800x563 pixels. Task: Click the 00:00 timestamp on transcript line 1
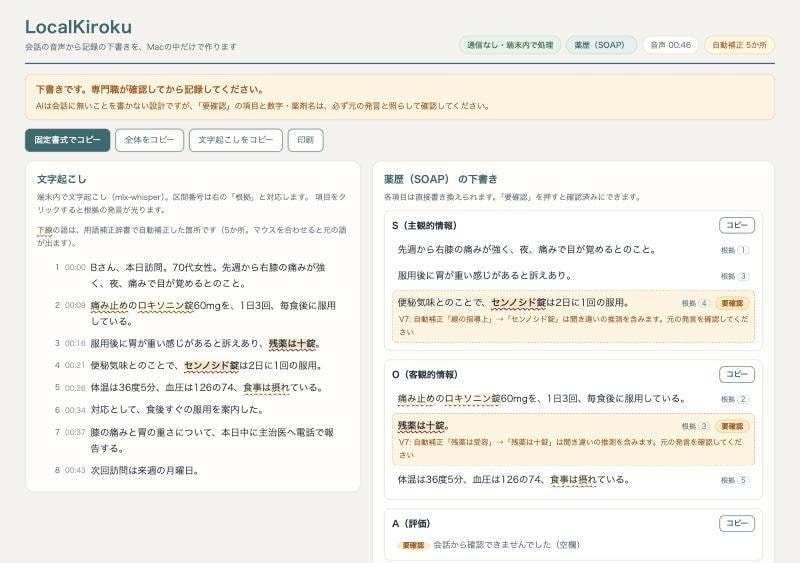click(75, 267)
